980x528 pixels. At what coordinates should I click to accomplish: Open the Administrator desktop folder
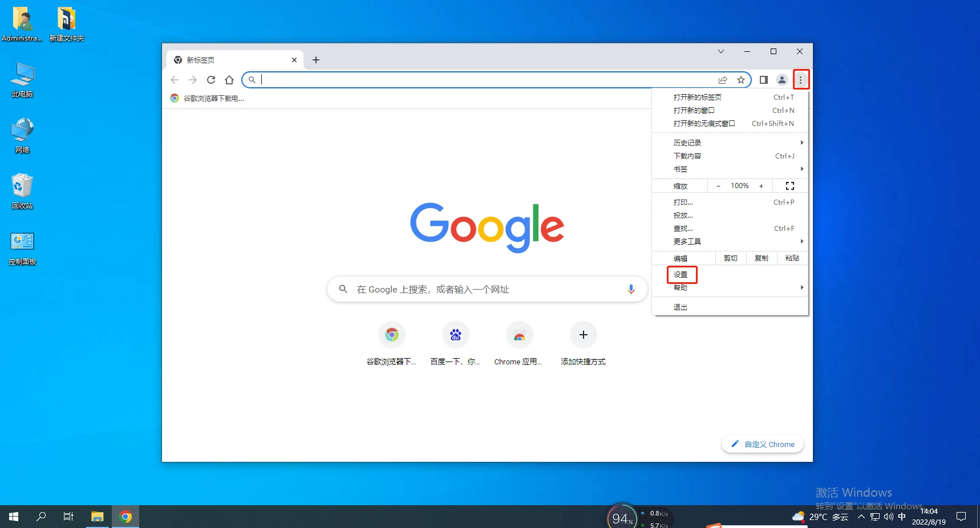(x=22, y=24)
